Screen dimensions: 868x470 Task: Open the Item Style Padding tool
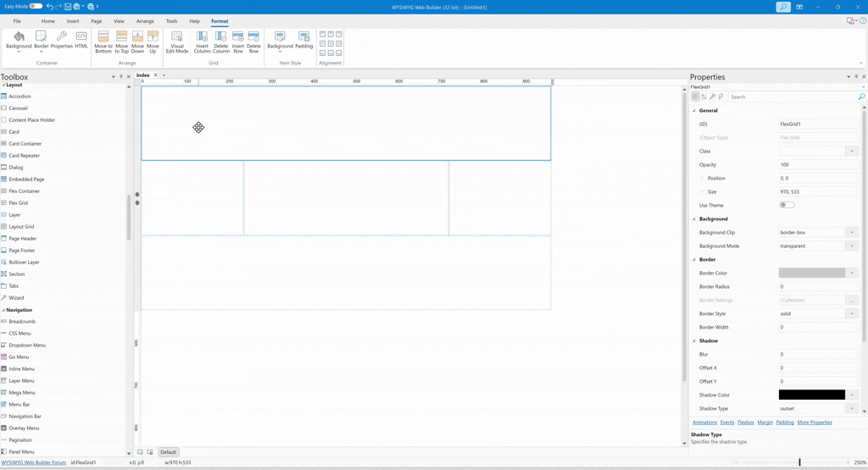tap(304, 41)
